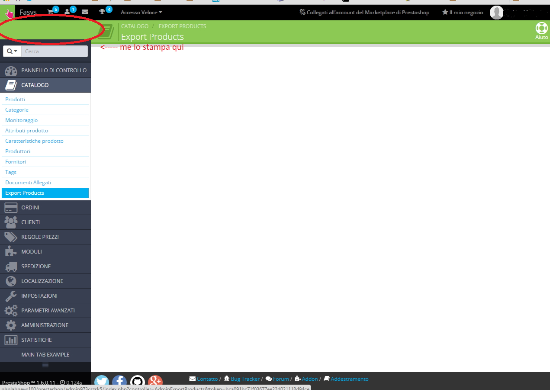This screenshot has width=550, height=392.
Task: Open the shopping cart orders notification icon
Action: (51, 12)
